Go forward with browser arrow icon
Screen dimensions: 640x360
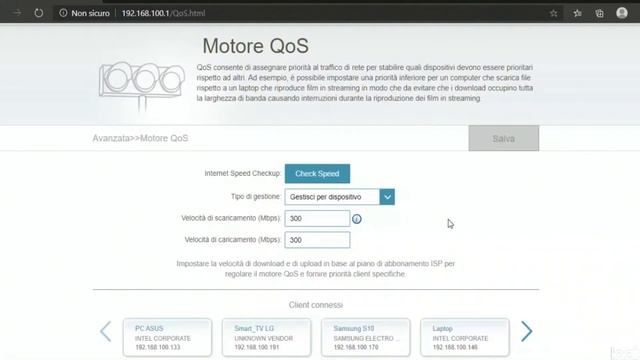tap(17, 13)
